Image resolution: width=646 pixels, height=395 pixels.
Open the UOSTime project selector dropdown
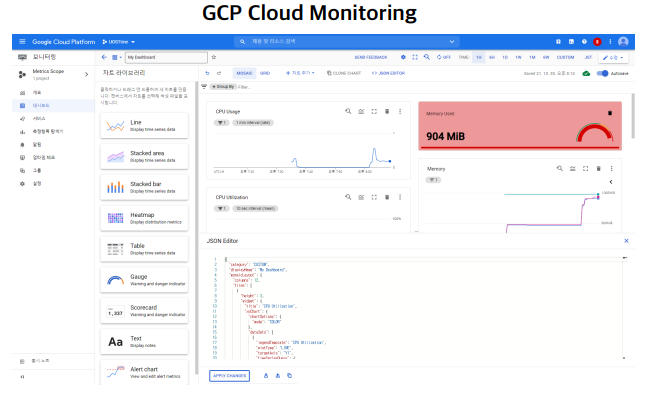pyautogui.click(x=119, y=42)
